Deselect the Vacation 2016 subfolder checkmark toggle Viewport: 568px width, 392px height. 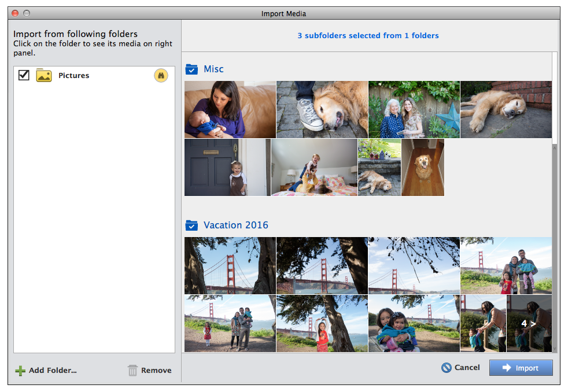coord(191,225)
